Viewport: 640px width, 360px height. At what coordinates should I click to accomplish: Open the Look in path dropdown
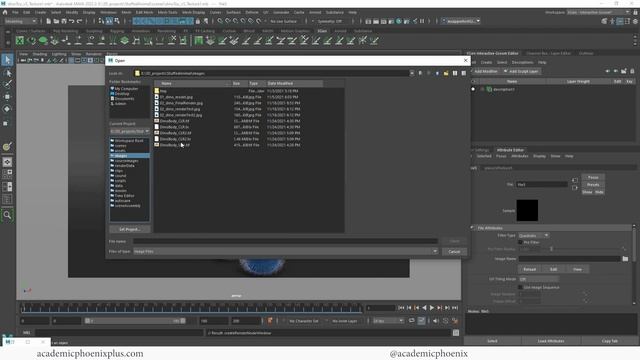coord(411,73)
